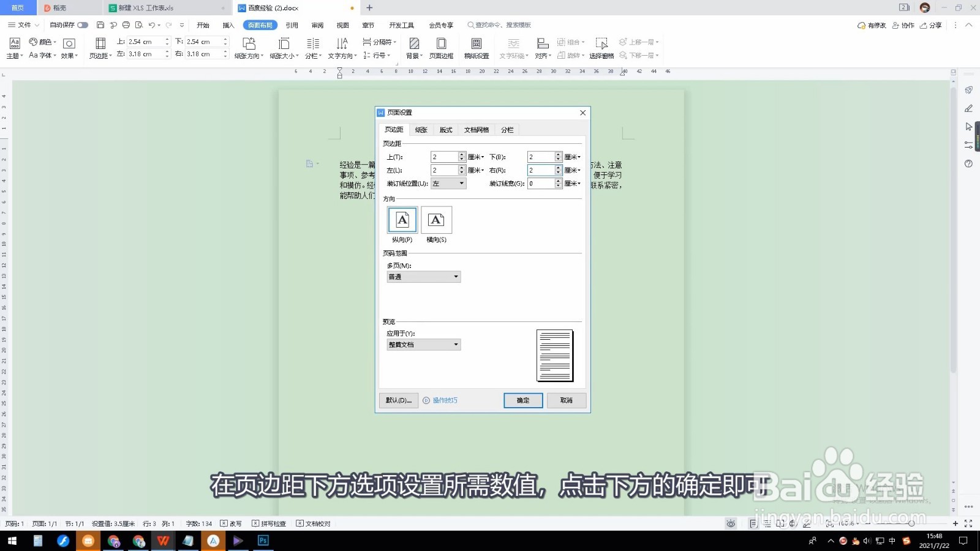Click the 页面边框 (page border) icon
Screen dimensions: 980x551
click(x=441, y=48)
